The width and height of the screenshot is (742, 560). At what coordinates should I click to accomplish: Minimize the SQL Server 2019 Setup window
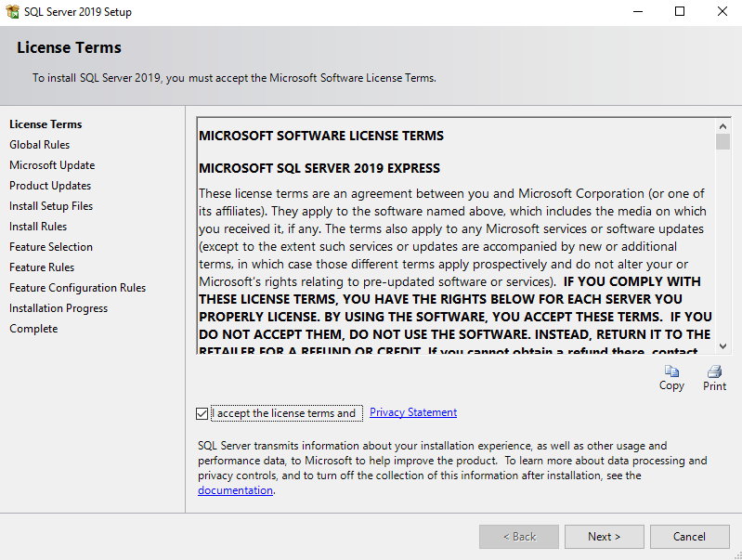[638, 11]
